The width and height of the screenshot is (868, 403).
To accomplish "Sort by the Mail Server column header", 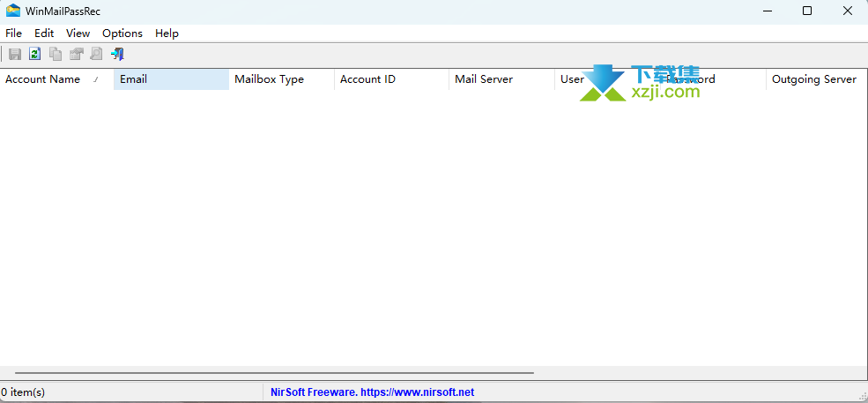I will [501, 79].
